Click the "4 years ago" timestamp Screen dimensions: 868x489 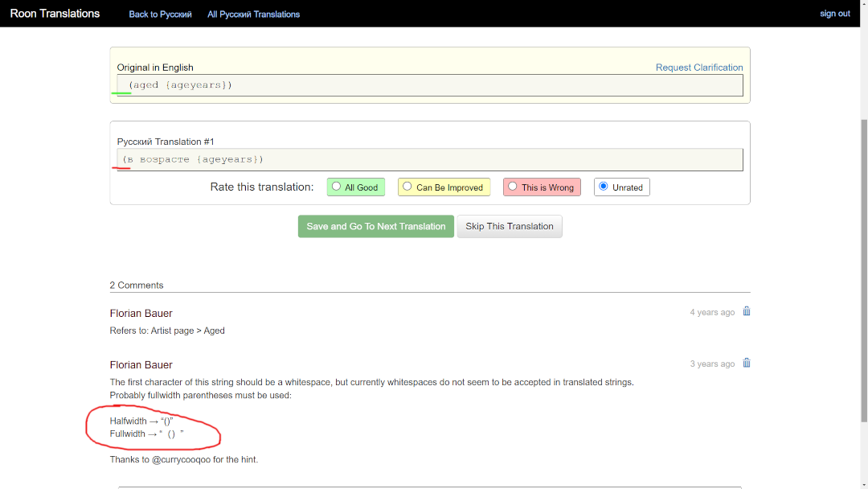(712, 312)
